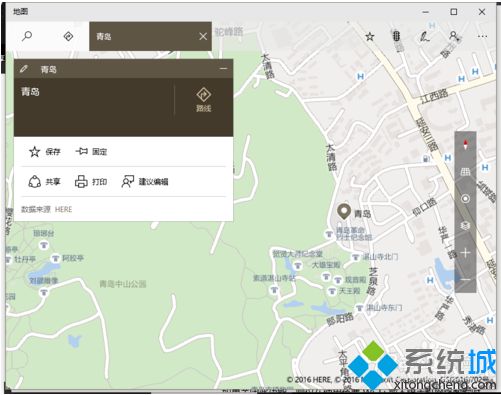The height and width of the screenshot is (395, 501).
Task: Collapse the 青岛 info card
Action: click(223, 69)
